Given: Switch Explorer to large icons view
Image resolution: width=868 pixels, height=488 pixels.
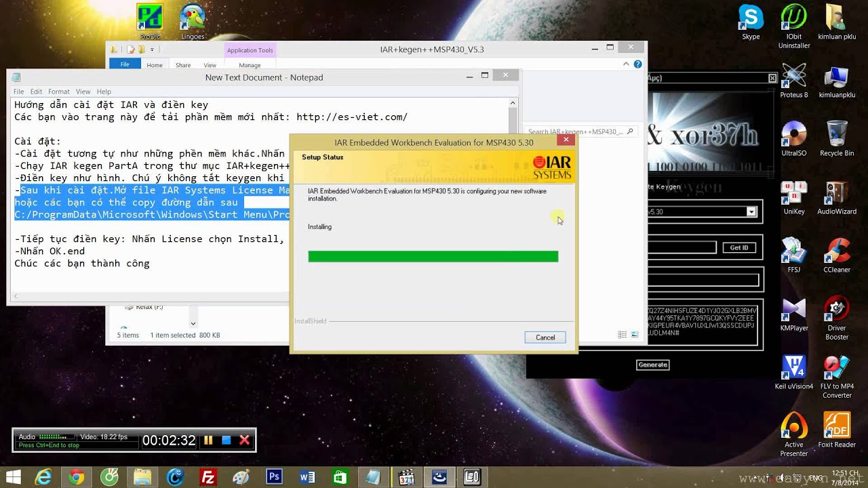Looking at the screenshot, I should tap(635, 335).
